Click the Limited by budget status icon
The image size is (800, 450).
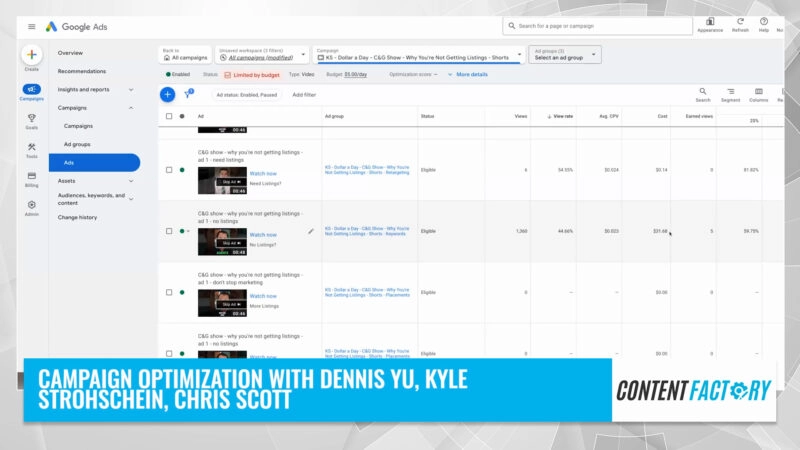(228, 75)
